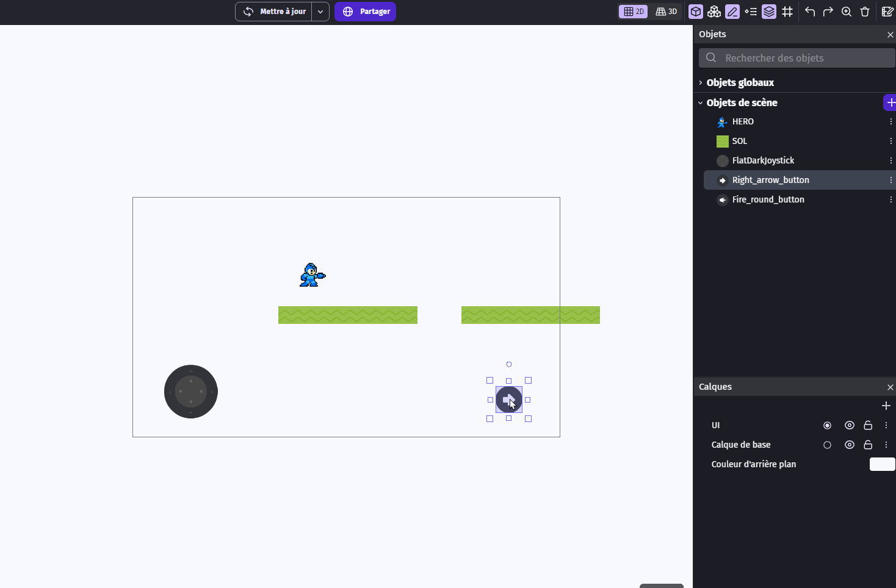
Task: Open dropdown next to Mettre à jour
Action: pos(320,12)
